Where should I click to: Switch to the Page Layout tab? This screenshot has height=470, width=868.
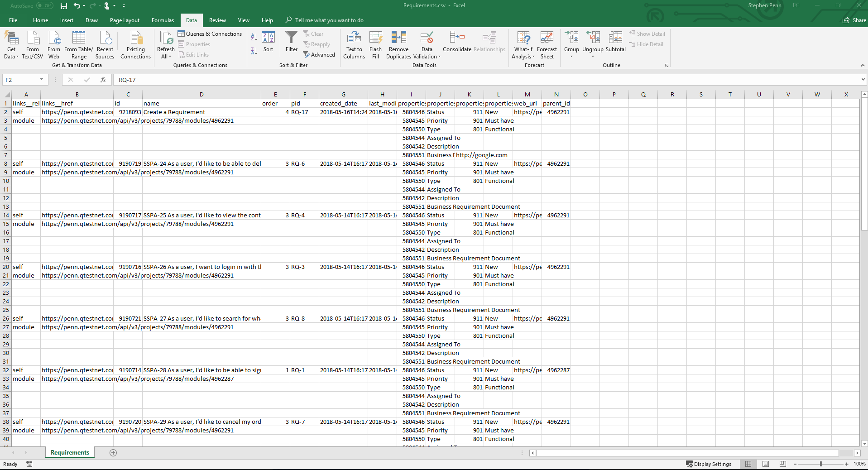pyautogui.click(x=125, y=20)
